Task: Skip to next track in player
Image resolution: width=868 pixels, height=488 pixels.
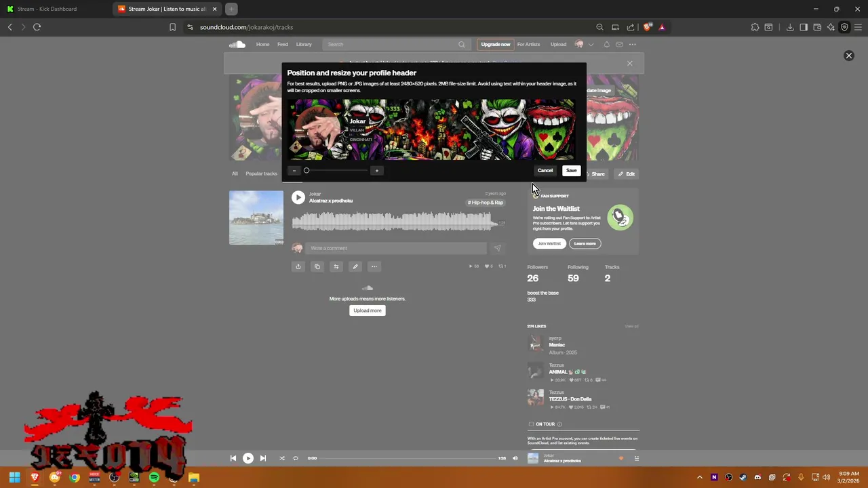Action: click(263, 458)
